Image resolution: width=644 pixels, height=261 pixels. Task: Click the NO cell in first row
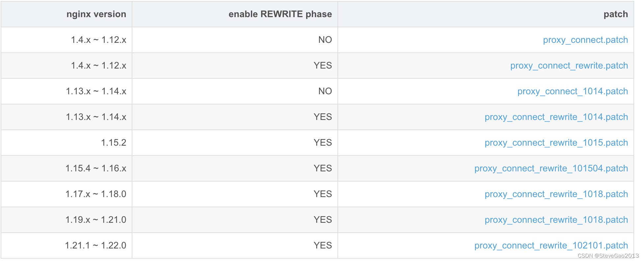click(325, 40)
